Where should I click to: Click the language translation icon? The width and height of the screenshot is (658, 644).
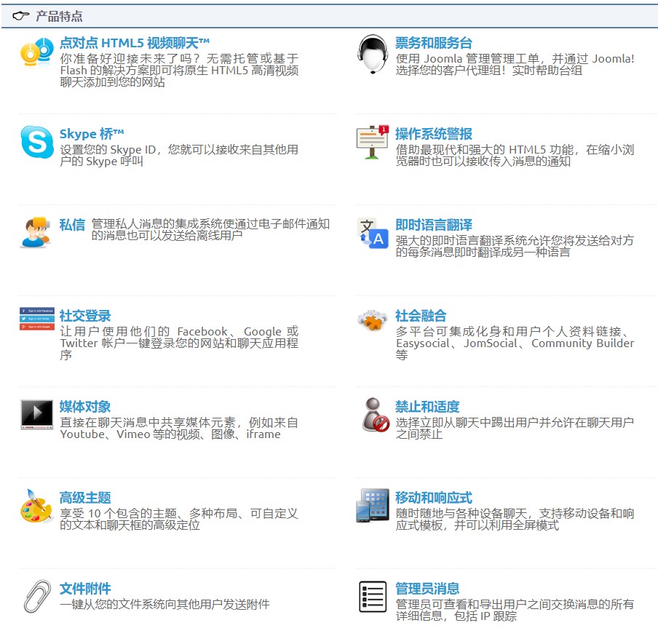[x=373, y=233]
